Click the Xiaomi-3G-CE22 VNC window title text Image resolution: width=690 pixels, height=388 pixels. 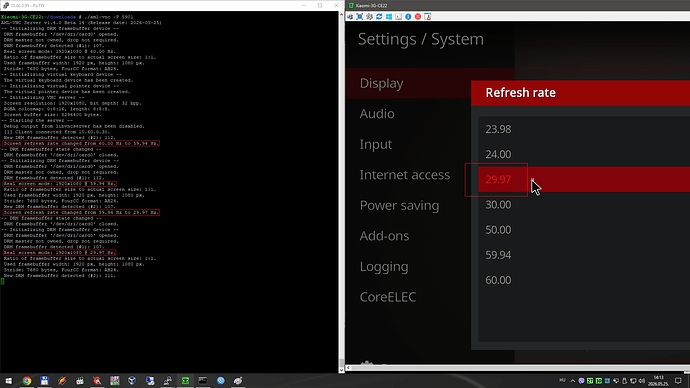371,6
